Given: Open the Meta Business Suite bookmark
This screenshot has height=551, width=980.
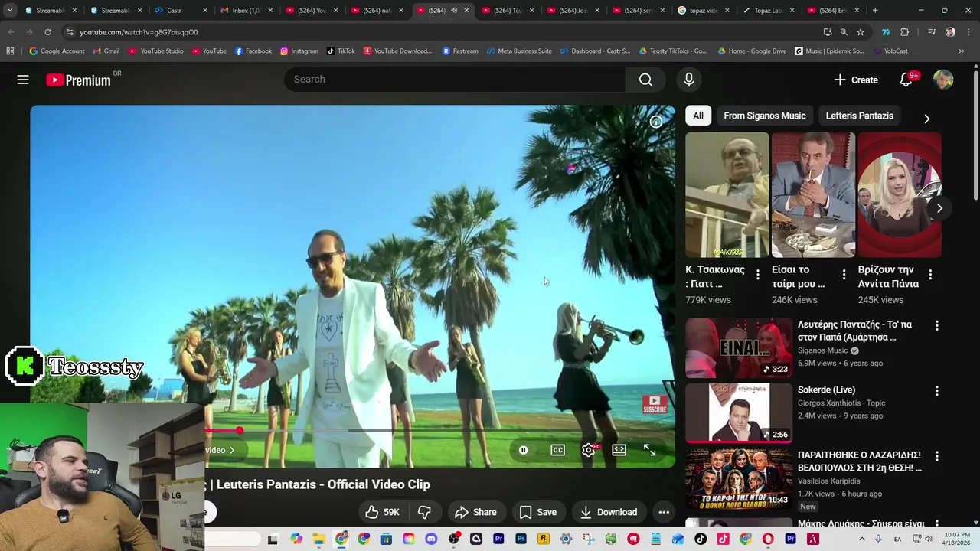Looking at the screenshot, I should [x=519, y=51].
